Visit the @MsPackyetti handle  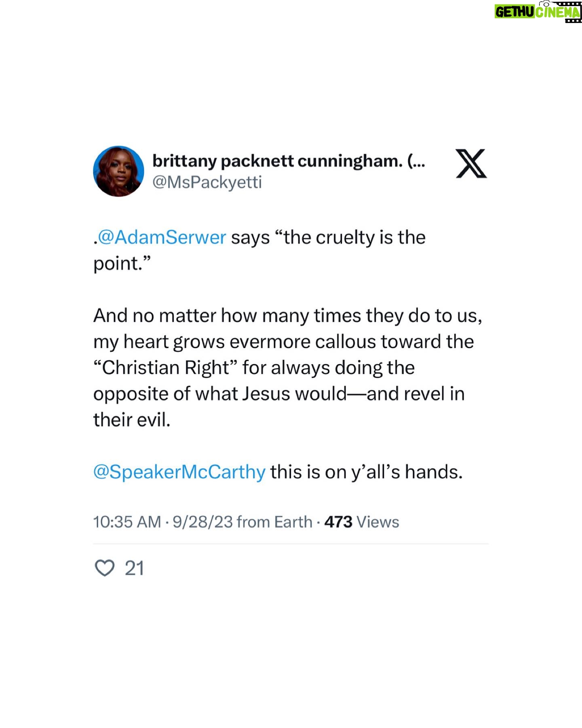[x=207, y=182]
